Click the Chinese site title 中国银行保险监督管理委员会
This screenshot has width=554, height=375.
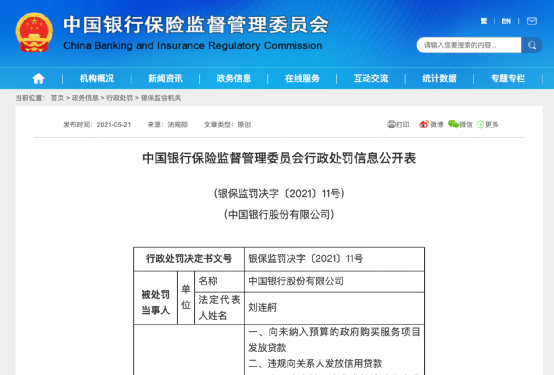[x=196, y=25]
